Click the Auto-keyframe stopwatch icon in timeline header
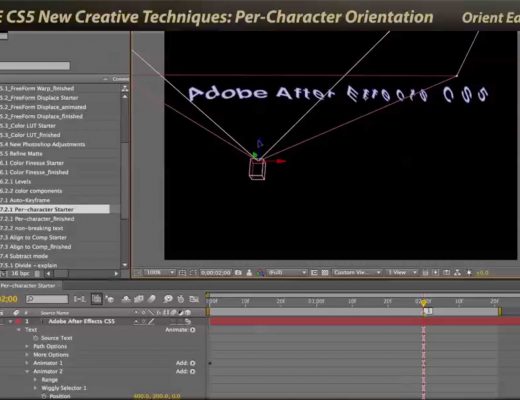520x400 pixels. tap(181, 299)
